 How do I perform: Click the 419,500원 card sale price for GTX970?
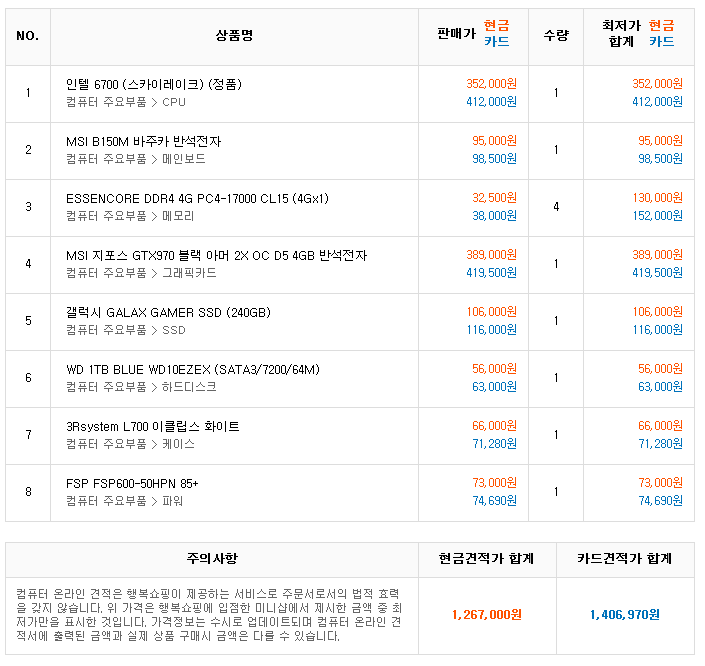coord(491,273)
